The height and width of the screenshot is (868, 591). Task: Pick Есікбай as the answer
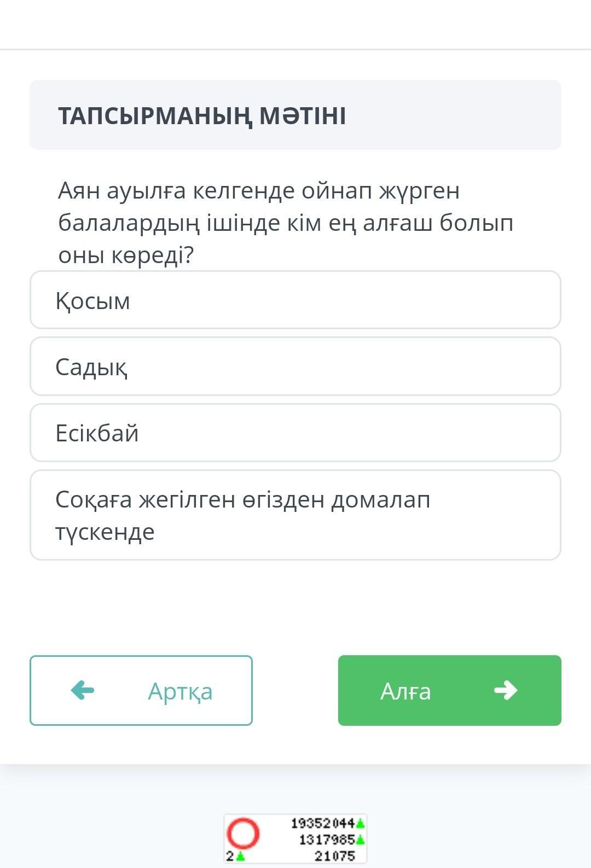[x=296, y=433]
